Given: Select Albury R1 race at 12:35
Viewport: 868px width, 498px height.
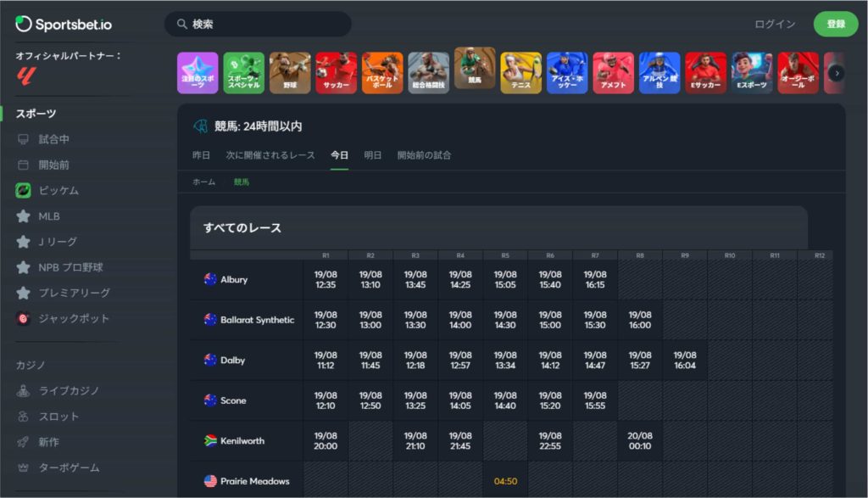Looking at the screenshot, I should click(325, 279).
